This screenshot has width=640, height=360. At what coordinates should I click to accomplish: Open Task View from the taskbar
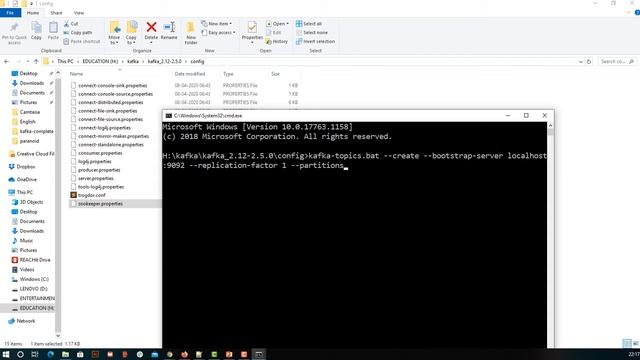tap(35, 354)
